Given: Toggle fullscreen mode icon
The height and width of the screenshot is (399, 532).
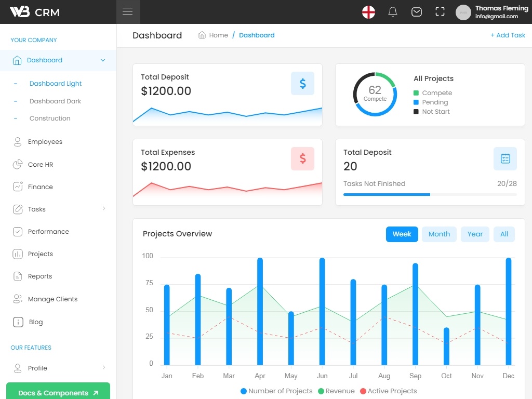Looking at the screenshot, I should [440, 12].
